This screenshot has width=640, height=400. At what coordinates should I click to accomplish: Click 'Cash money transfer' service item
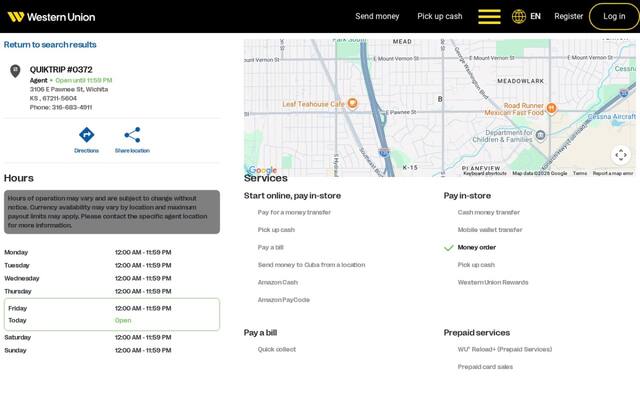pyautogui.click(x=489, y=212)
